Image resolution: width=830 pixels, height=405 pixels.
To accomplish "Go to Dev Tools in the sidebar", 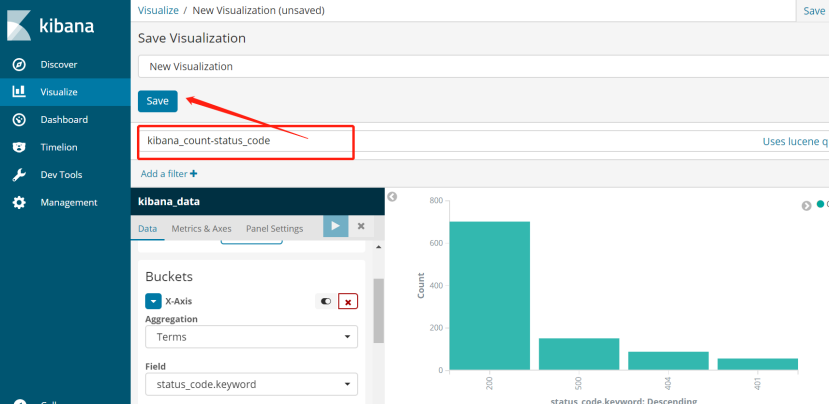I will coord(61,175).
